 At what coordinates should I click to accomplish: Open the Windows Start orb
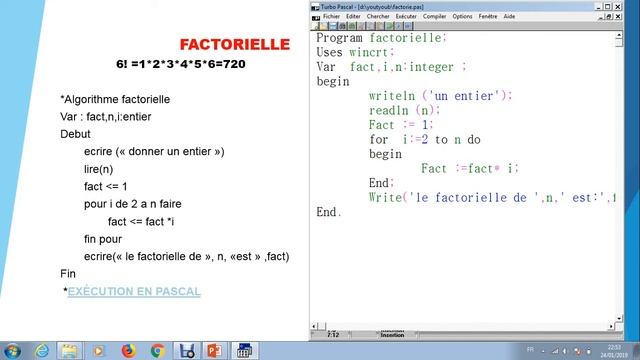click(x=12, y=351)
